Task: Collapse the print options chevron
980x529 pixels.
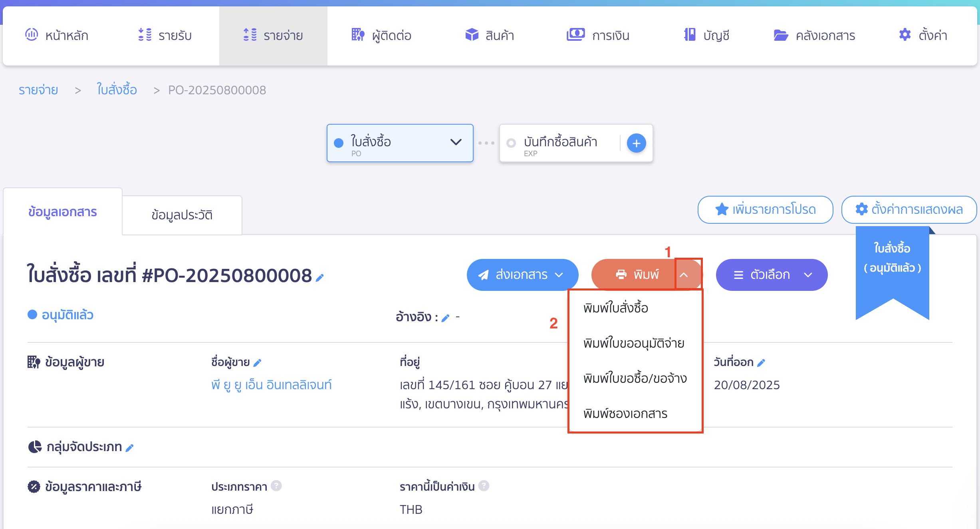Action: [x=684, y=275]
